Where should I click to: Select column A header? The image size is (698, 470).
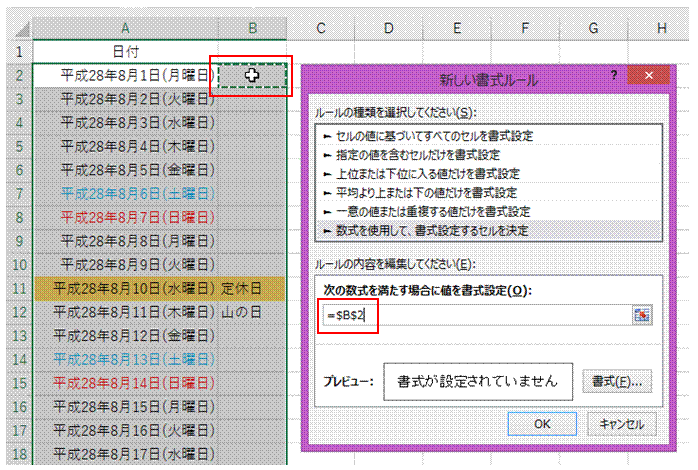point(126,29)
